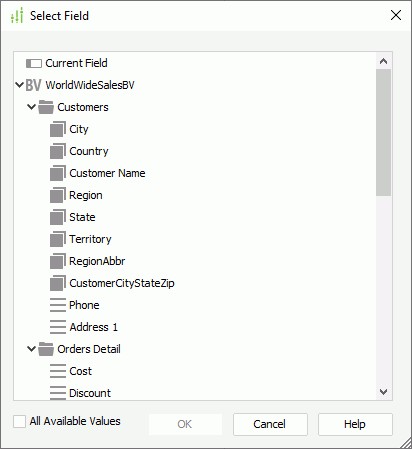The image size is (412, 449).
Task: Click the Territory group field icon
Action: coord(58,239)
